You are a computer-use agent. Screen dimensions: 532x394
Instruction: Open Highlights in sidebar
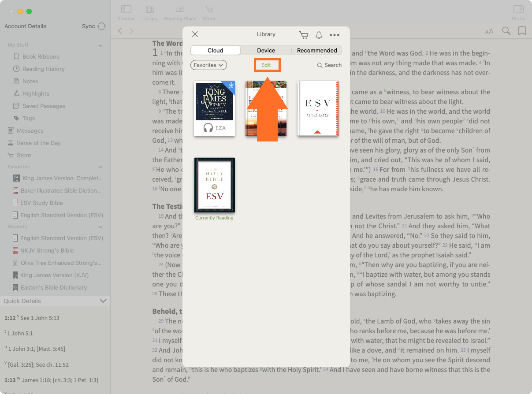click(x=31, y=93)
